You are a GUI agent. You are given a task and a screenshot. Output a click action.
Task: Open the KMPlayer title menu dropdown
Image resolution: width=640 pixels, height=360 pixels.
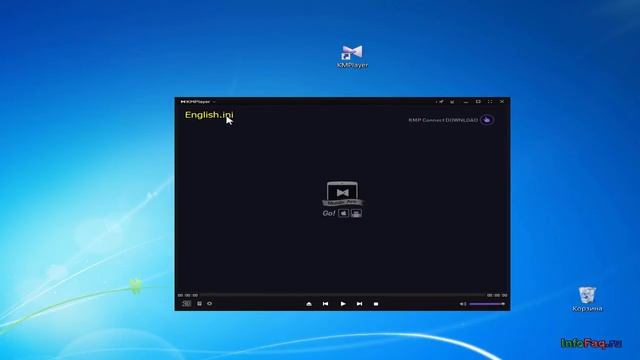[198, 102]
